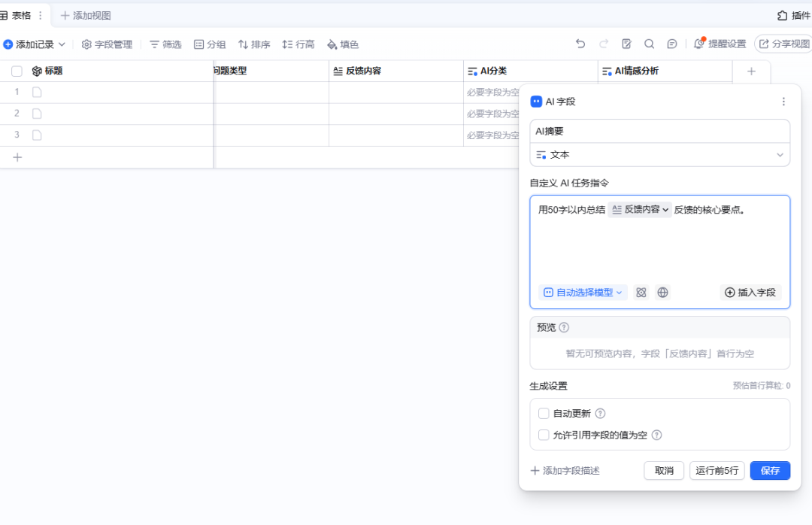Open the record icon in row 2
The height and width of the screenshot is (525, 812).
(x=37, y=114)
